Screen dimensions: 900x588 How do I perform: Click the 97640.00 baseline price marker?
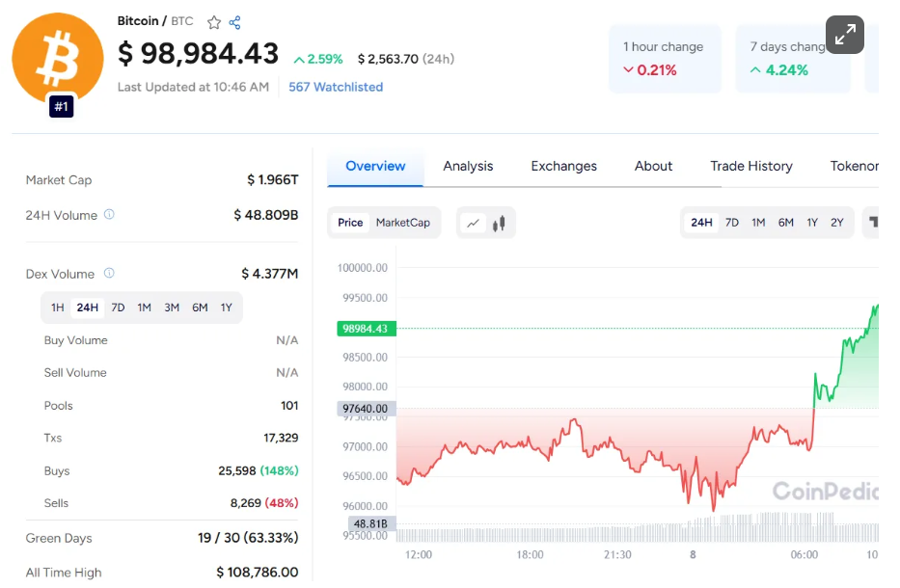click(x=366, y=409)
